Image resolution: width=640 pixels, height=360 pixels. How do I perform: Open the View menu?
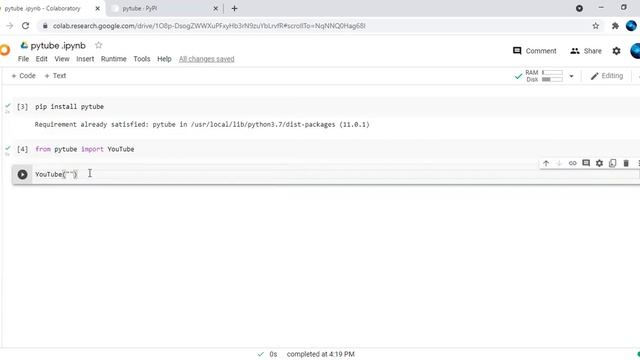(62, 59)
